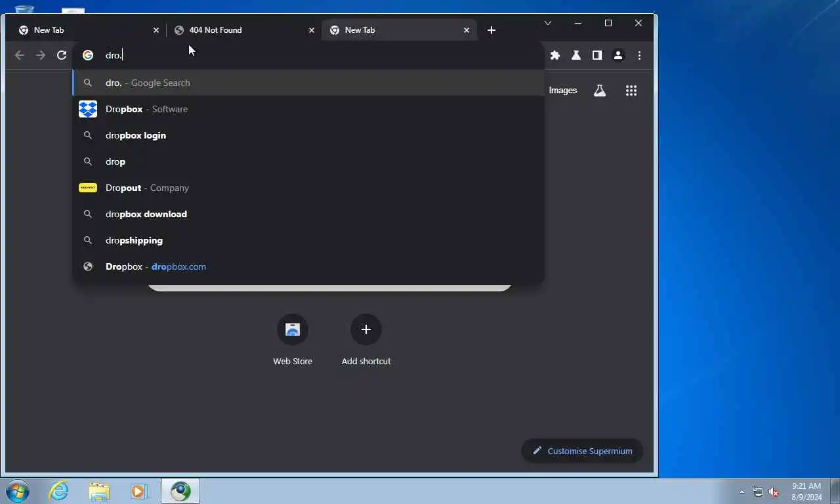Select the "dropshipping" suggestion
The image size is (840, 504).
(x=308, y=240)
